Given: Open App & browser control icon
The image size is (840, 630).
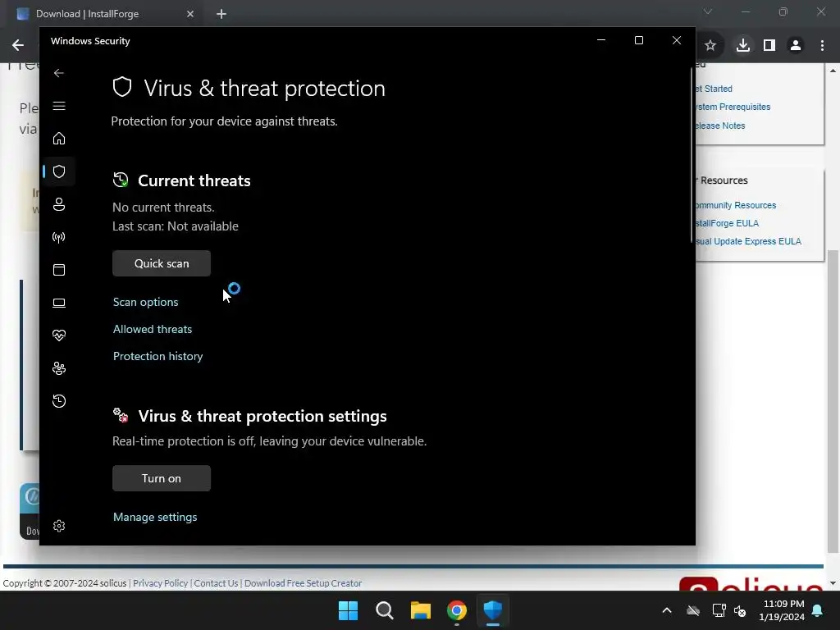Looking at the screenshot, I should pyautogui.click(x=59, y=269).
